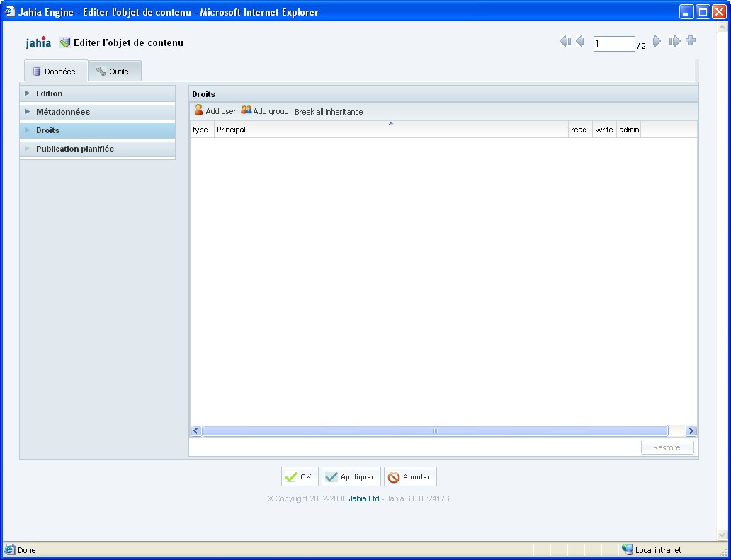Image resolution: width=731 pixels, height=560 pixels.
Task: Open the Edition panel label
Action: [x=50, y=93]
